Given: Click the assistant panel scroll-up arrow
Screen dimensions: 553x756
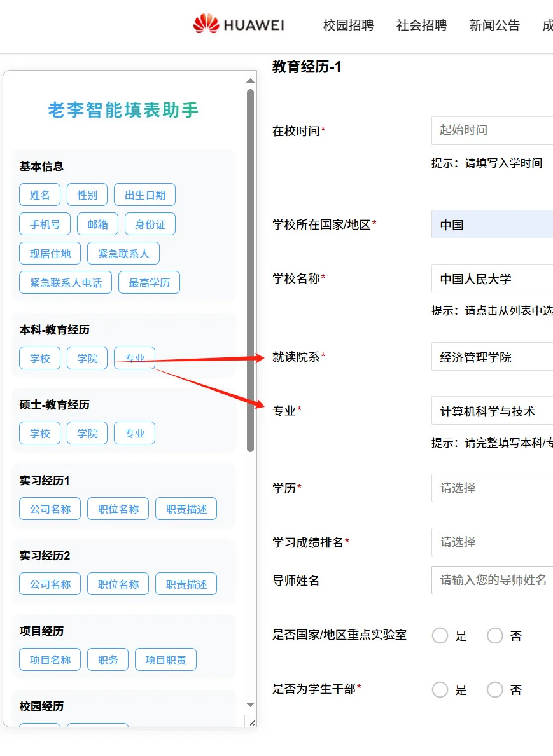Looking at the screenshot, I should [x=250, y=81].
